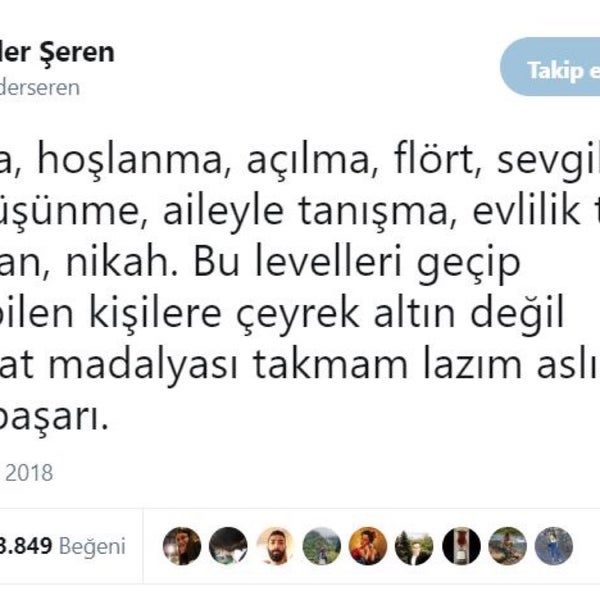Open the username handle ending in derseren

point(39,87)
